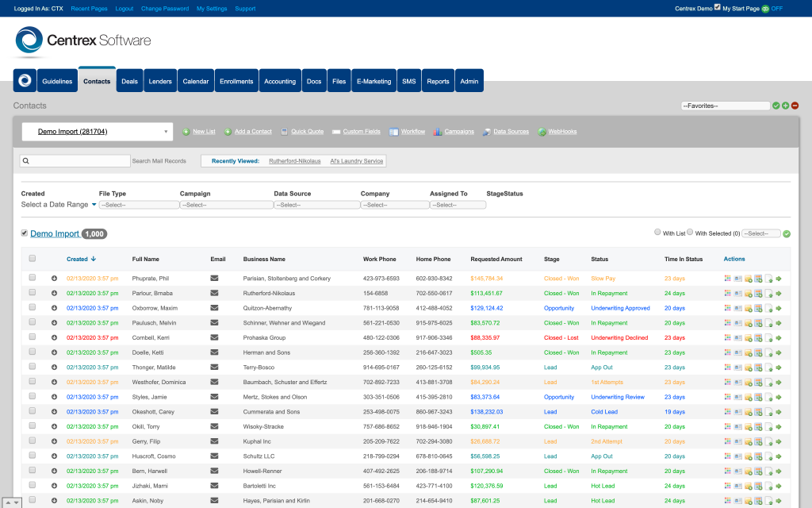812x508 pixels.
Task: Open the Add a Contact link
Action: (x=253, y=132)
